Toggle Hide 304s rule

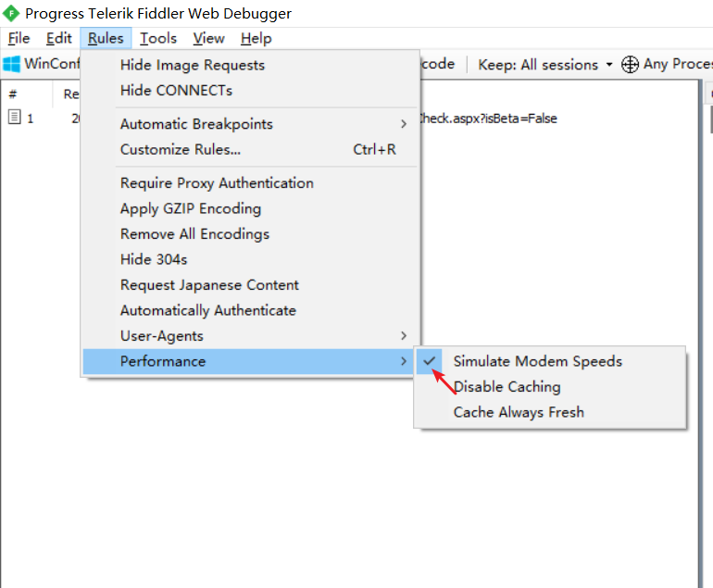click(x=250, y=259)
